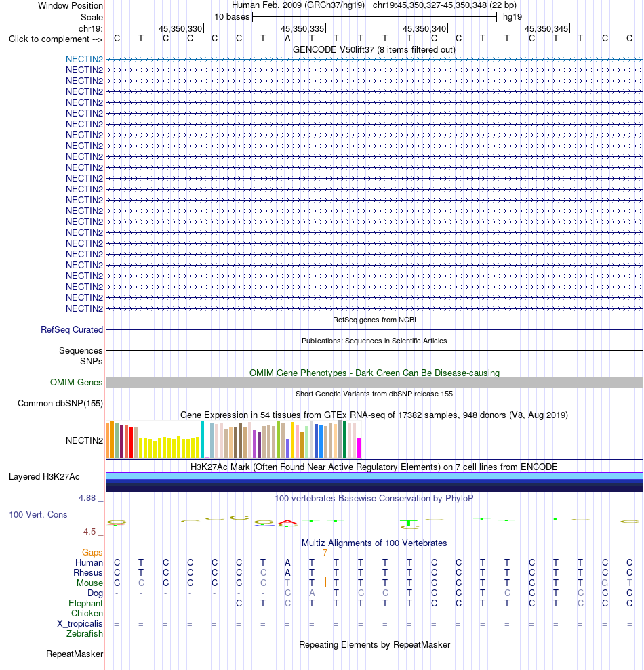The width and height of the screenshot is (644, 670).
Task: Click the chr19:45,350,327-45,350,348 (22 bp) position text
Action: click(445, 5)
